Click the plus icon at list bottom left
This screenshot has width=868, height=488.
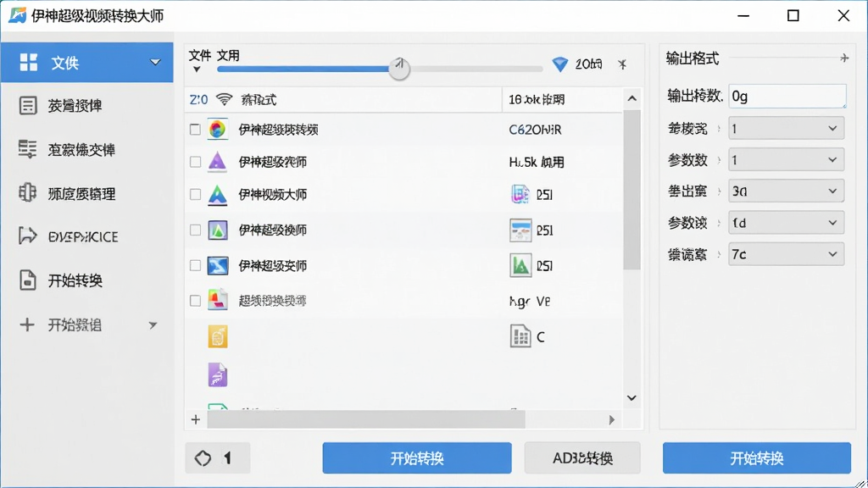click(x=196, y=419)
